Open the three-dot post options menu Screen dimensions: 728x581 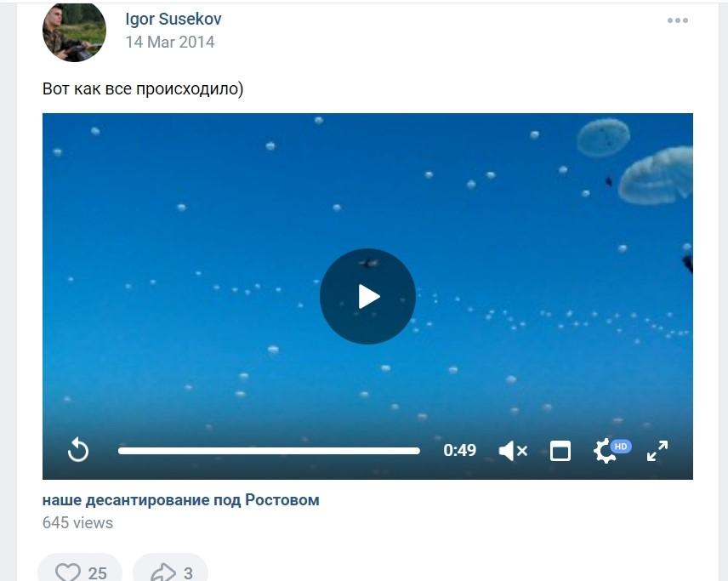(677, 20)
